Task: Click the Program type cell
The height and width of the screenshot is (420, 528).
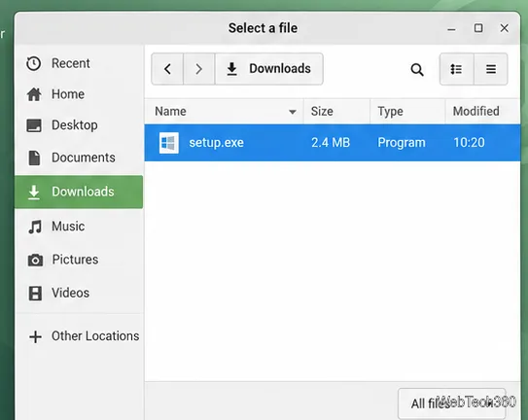Action: click(402, 143)
